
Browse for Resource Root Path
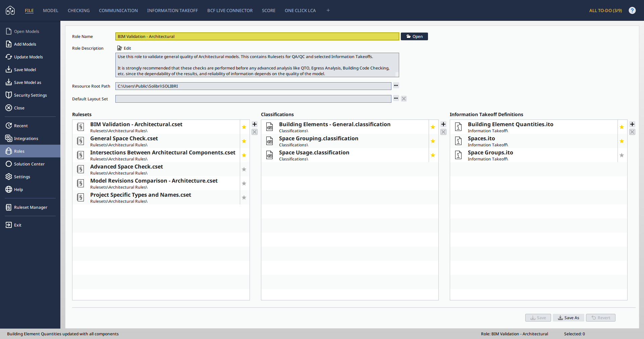click(396, 86)
